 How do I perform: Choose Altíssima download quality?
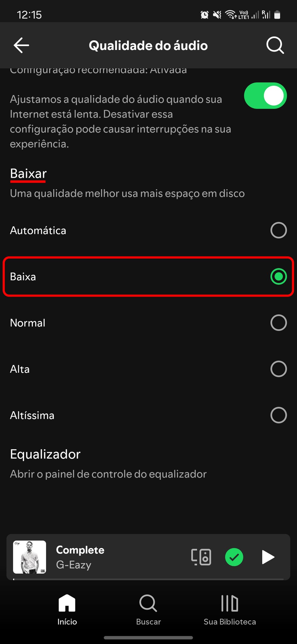click(x=279, y=415)
